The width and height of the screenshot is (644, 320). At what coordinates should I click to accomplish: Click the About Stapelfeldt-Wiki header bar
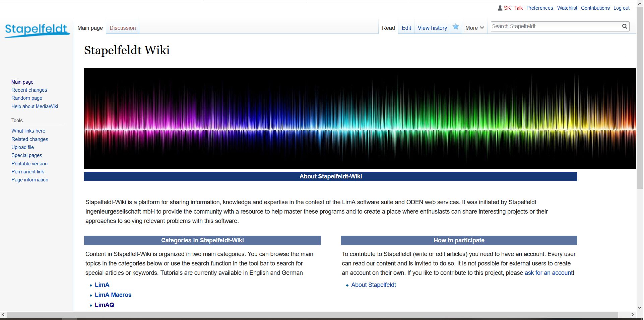[330, 176]
